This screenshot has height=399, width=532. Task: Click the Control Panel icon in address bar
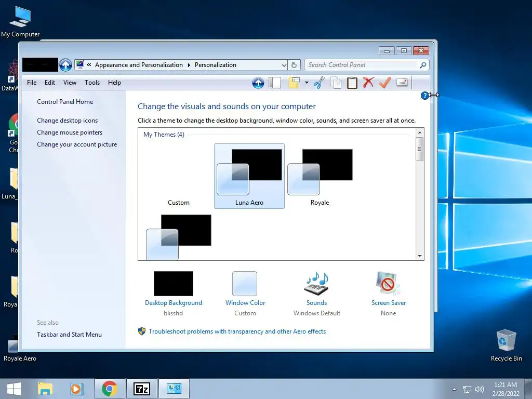pos(80,64)
